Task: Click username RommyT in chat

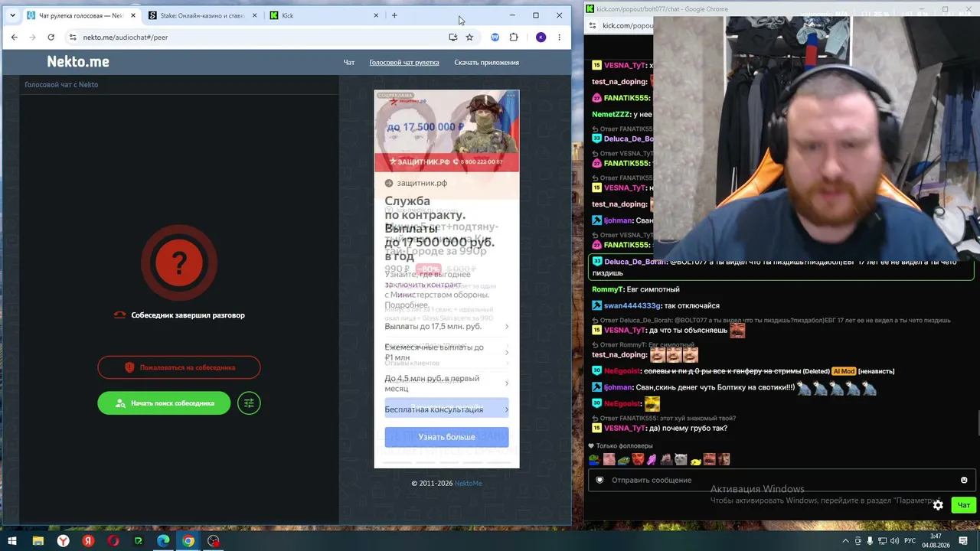Action: 608,290
